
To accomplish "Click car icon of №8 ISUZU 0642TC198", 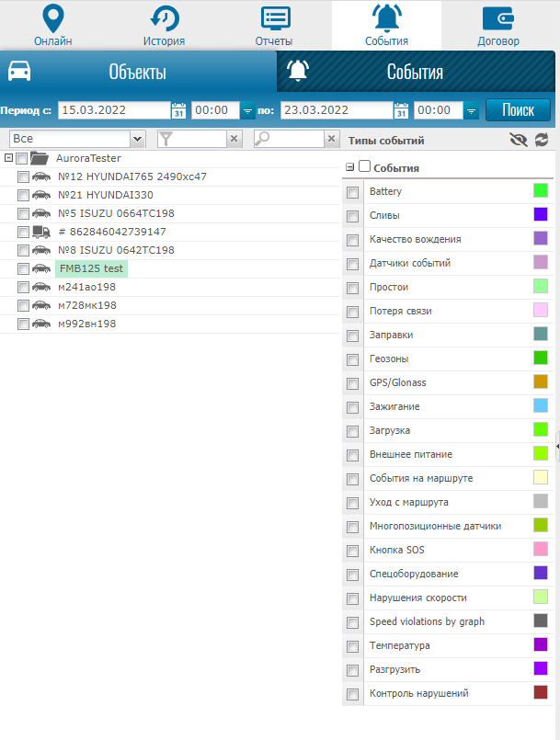I will [41, 250].
